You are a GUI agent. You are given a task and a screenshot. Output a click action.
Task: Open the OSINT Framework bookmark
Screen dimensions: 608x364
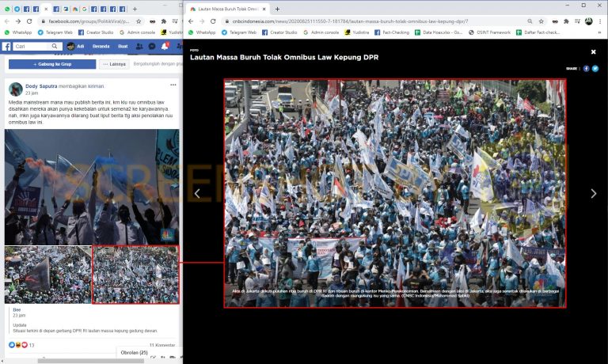point(490,32)
